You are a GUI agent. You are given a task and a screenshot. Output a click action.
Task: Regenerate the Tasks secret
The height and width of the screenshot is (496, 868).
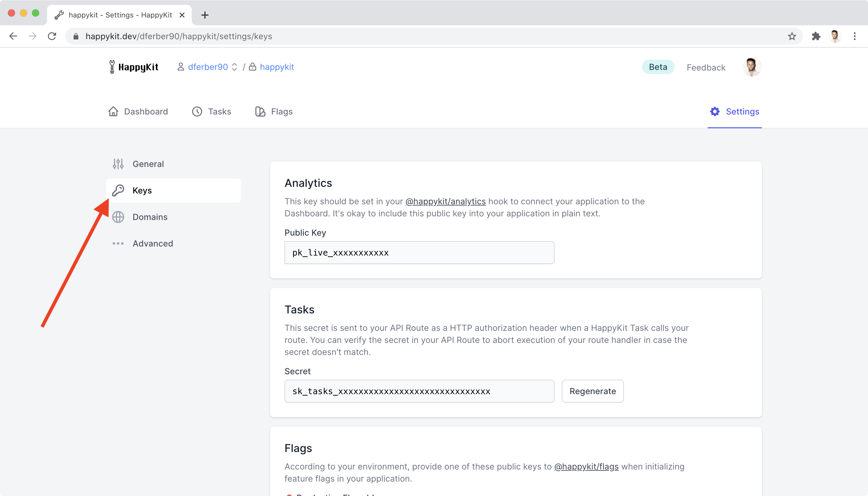pyautogui.click(x=593, y=391)
